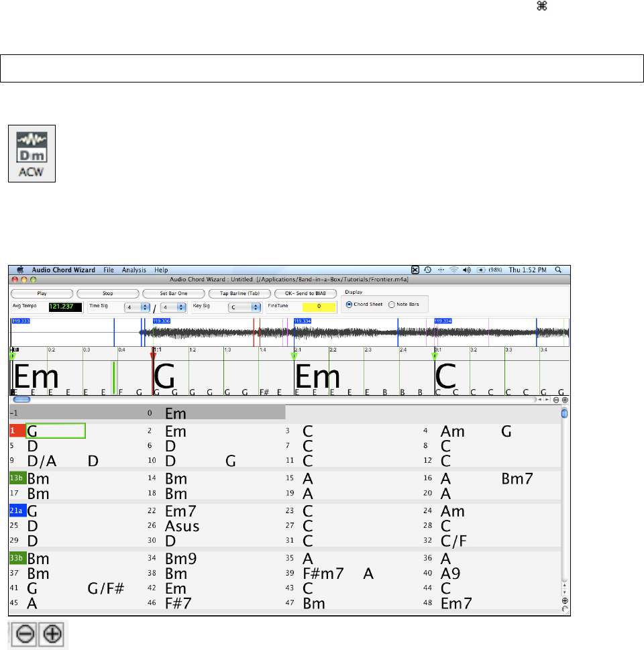Open the Time Sig numerator dropdown
644x650 pixels.
click(x=138, y=307)
